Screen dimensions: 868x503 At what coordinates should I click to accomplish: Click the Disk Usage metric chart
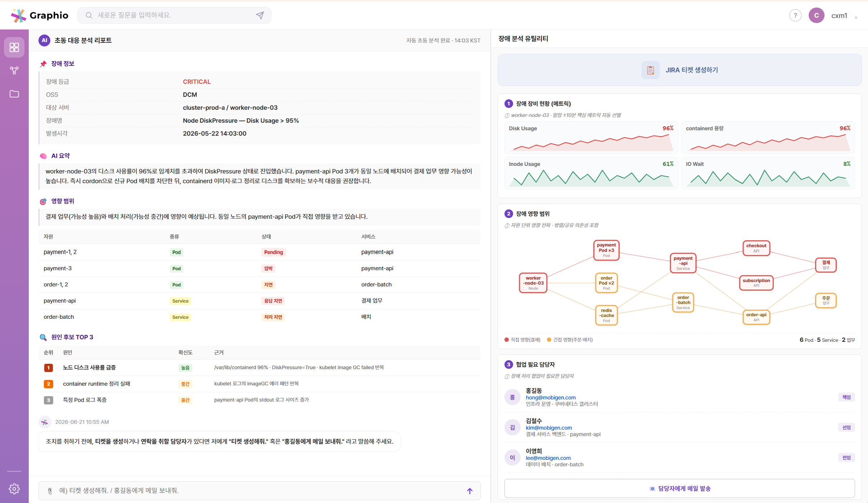click(591, 137)
